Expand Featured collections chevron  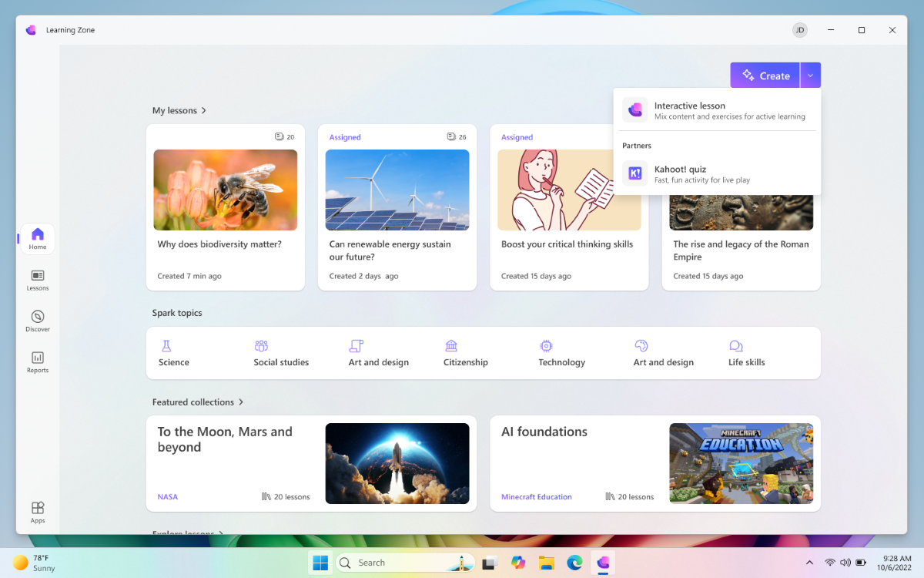(241, 402)
